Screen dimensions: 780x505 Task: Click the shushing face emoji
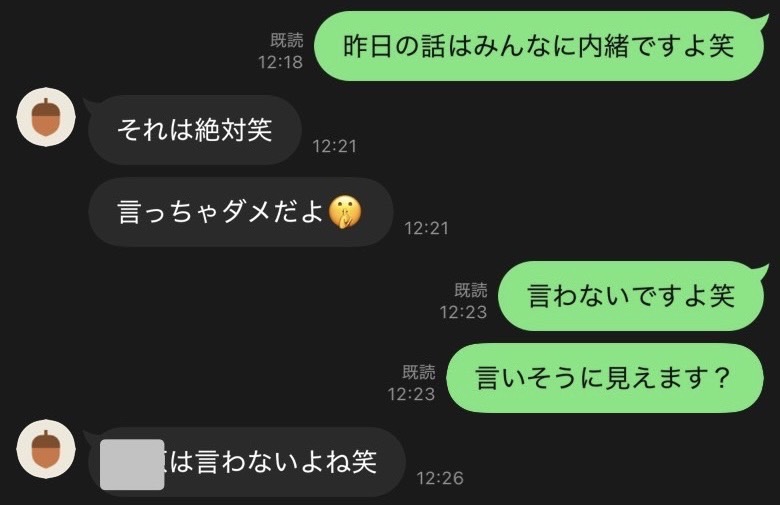tap(345, 212)
